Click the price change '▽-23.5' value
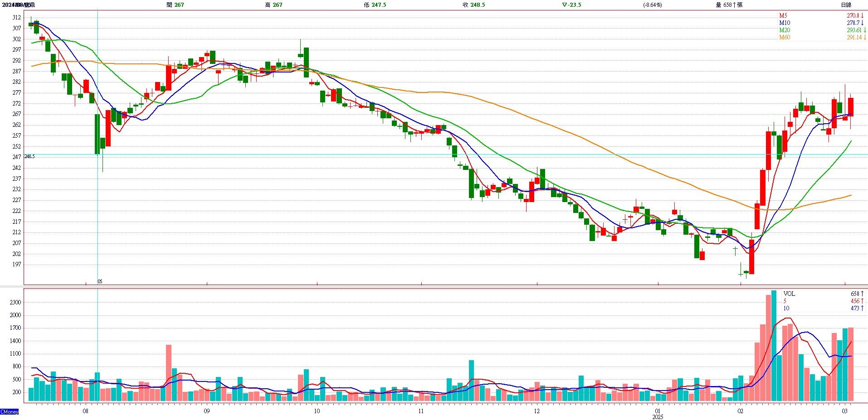Image resolution: width=868 pixels, height=420 pixels. pyautogui.click(x=571, y=5)
